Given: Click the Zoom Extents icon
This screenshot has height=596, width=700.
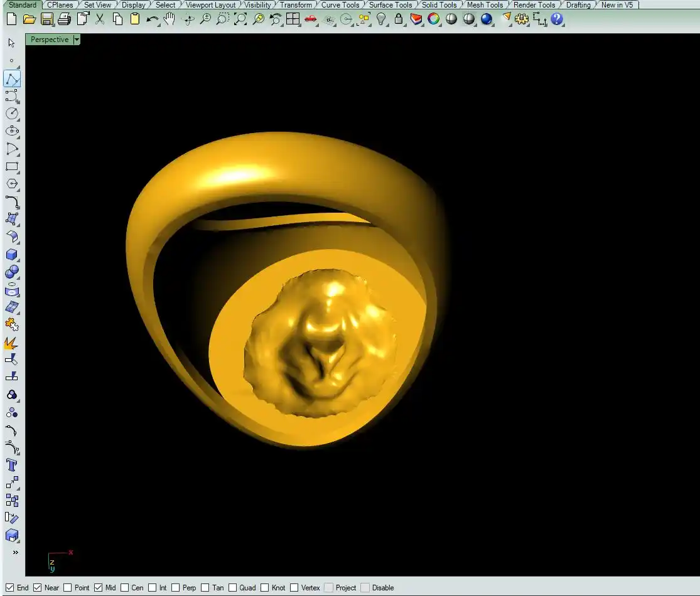Looking at the screenshot, I should (x=240, y=19).
